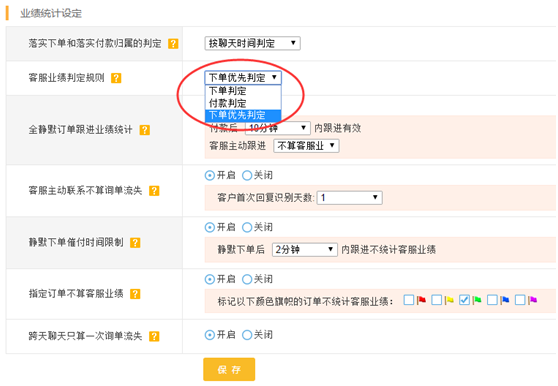This screenshot has height=386, width=558.
Task: Click the 保存 save button
Action: click(x=229, y=369)
